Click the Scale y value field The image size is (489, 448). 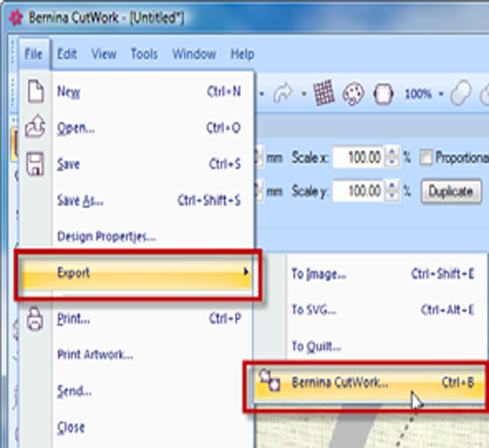[359, 191]
